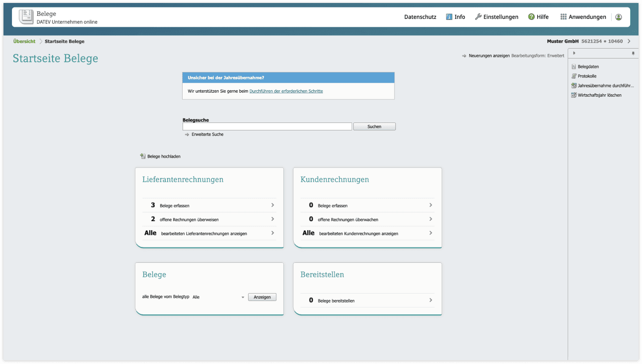Click Anzeigen in the Belege card

click(262, 297)
